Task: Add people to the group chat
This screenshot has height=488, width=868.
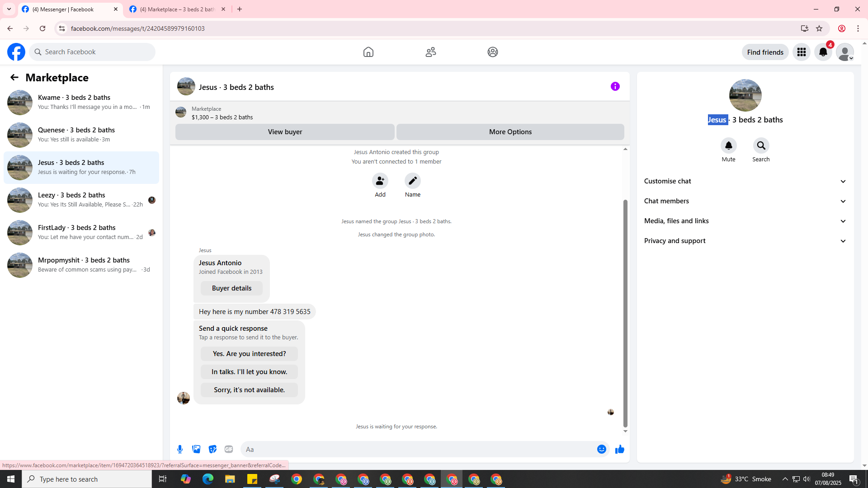Action: pyautogui.click(x=380, y=181)
